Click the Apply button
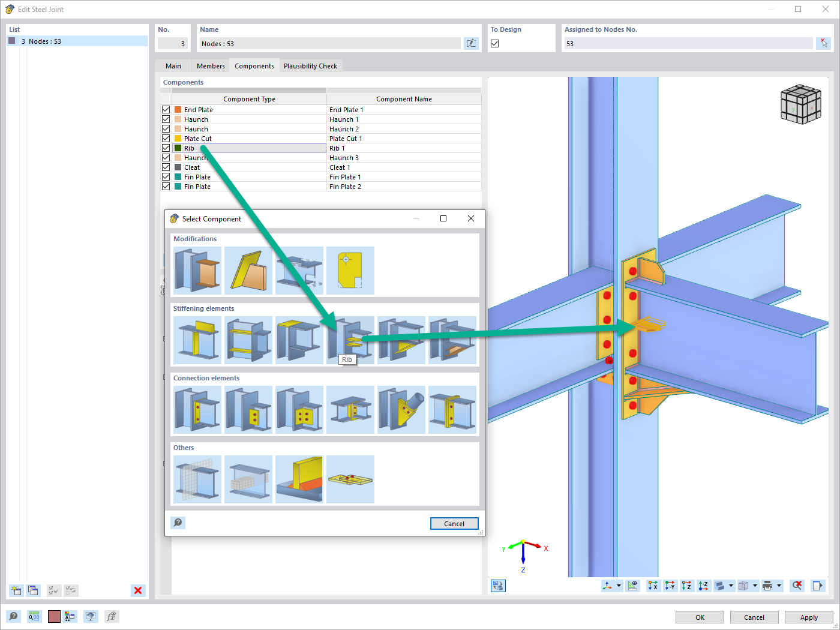Screen dimensions: 840x630 click(809, 617)
